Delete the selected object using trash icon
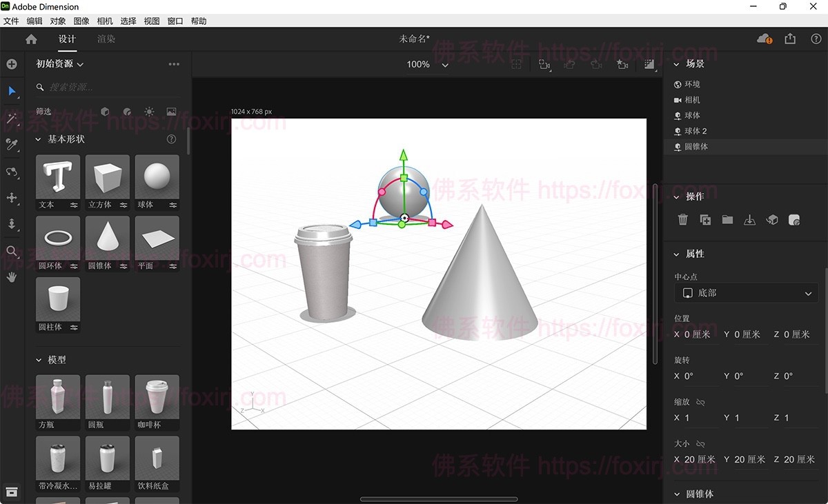Screen dimensions: 828x504 click(x=682, y=219)
